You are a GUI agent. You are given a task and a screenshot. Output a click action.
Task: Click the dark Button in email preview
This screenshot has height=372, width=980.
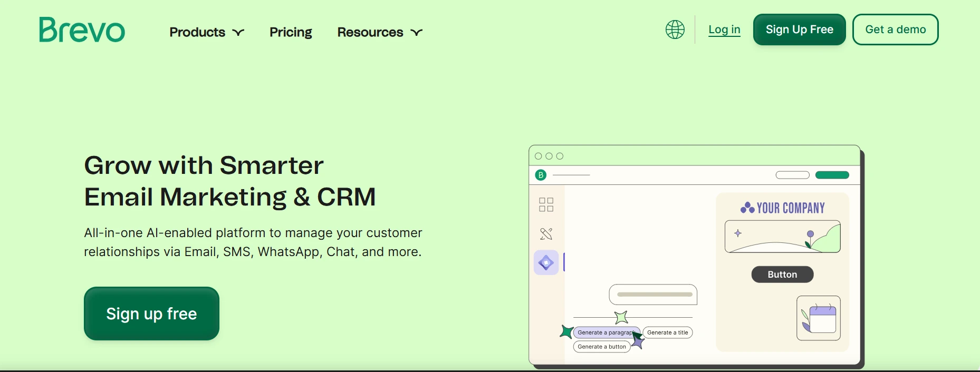782,275
